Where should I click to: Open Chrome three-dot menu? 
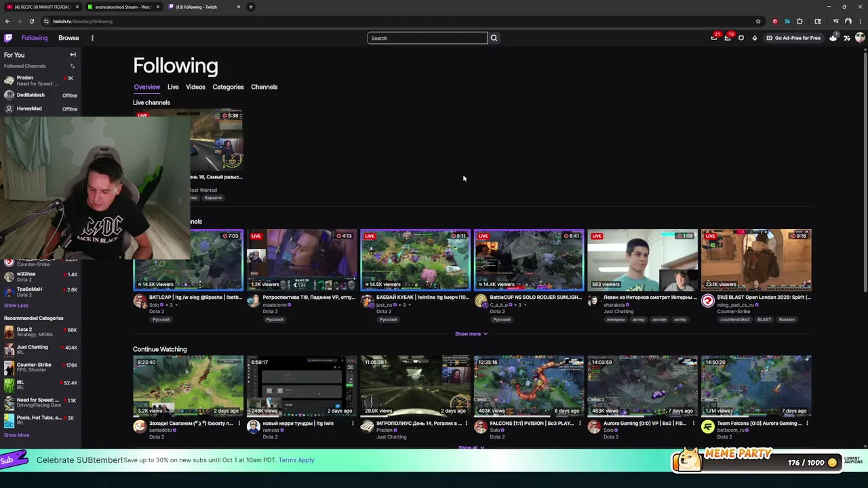pos(860,21)
